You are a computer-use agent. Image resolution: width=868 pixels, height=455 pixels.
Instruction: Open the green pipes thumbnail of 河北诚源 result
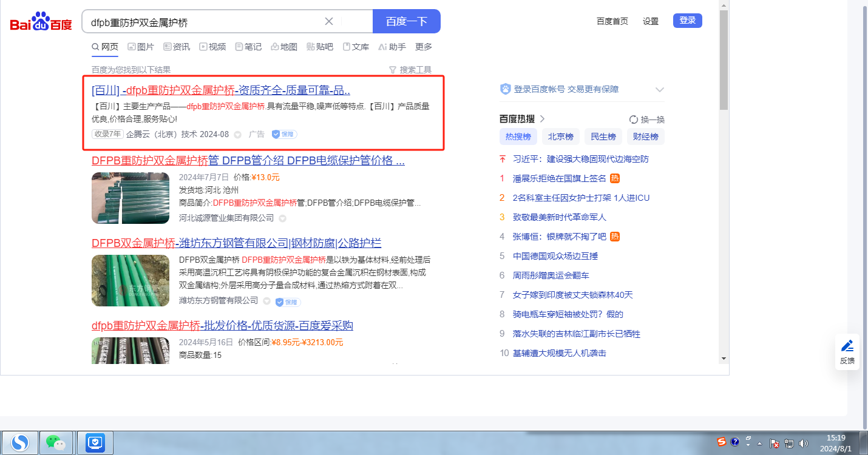coord(131,198)
